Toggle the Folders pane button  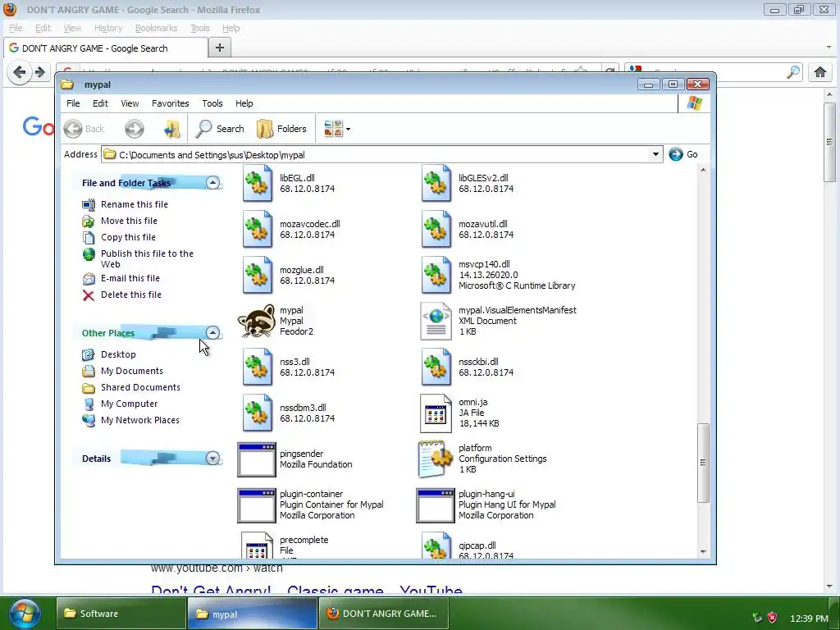point(282,129)
